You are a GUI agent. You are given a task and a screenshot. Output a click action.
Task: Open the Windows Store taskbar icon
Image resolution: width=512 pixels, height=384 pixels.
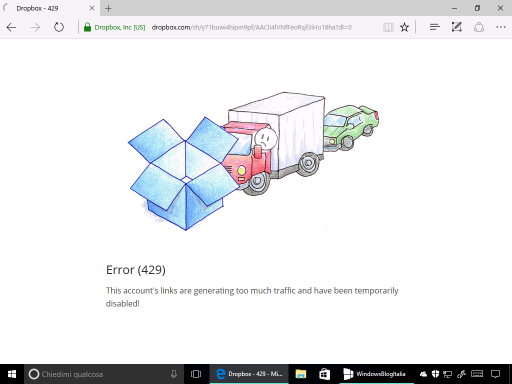[x=324, y=374]
